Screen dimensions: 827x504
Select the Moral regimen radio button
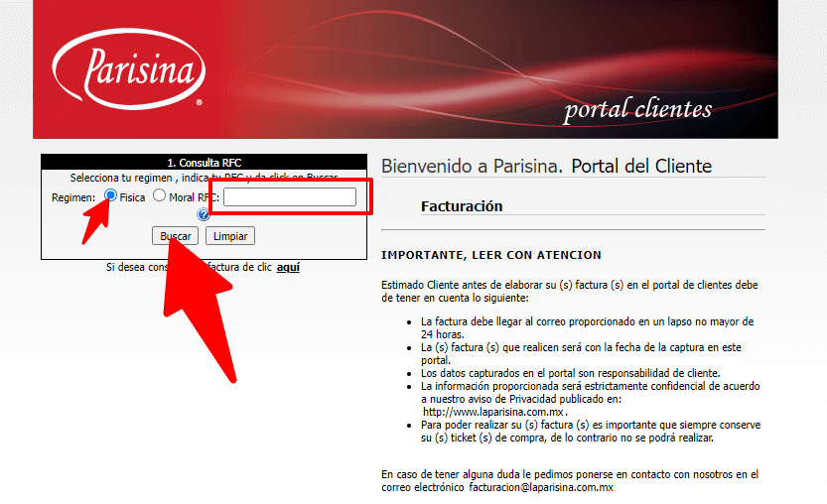point(159,196)
